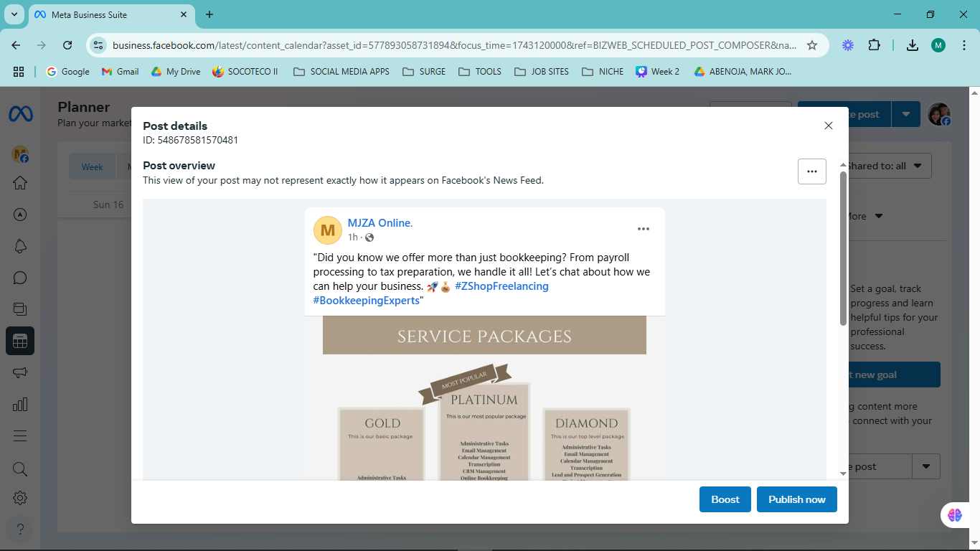
Task: Open MJZA Online page link
Action: (x=380, y=223)
